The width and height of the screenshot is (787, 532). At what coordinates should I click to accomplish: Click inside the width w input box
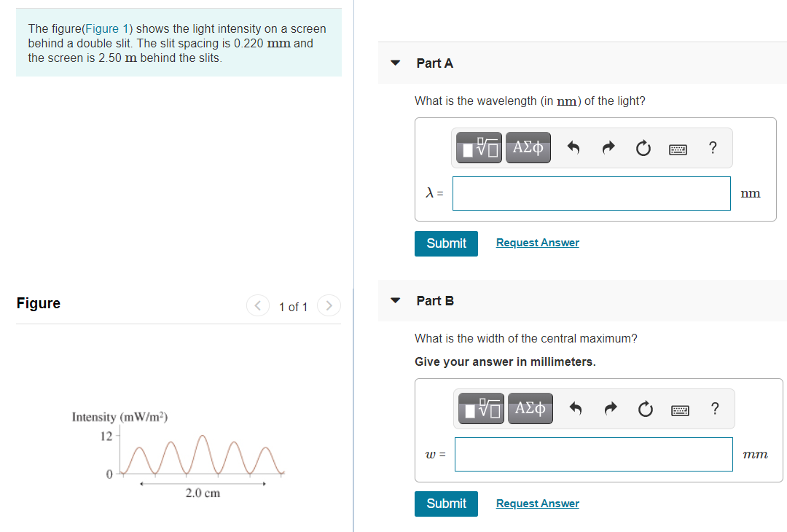(593, 454)
